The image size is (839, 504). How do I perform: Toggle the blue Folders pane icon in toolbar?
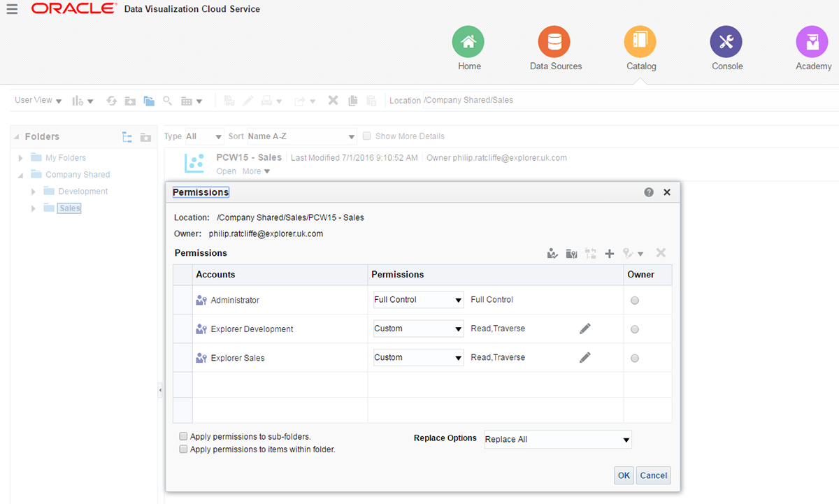point(149,101)
